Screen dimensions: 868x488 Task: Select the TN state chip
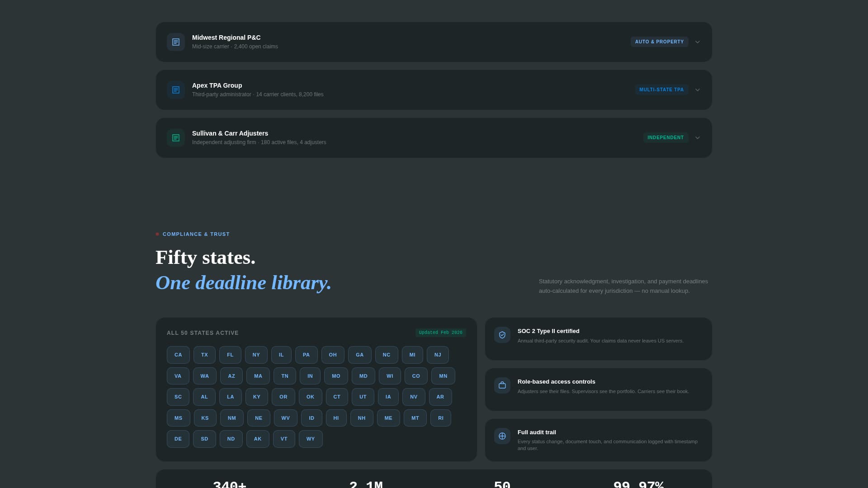285,376
